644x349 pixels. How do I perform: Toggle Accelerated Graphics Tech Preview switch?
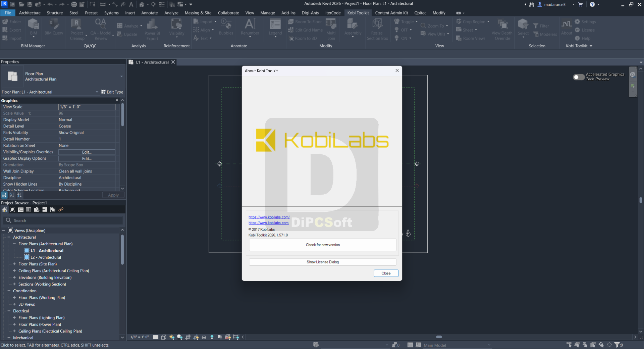579,77
